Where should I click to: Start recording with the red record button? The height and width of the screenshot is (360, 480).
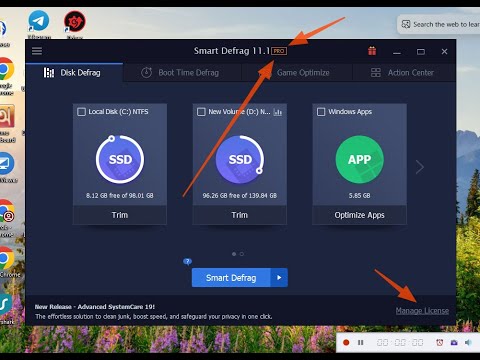(x=346, y=343)
